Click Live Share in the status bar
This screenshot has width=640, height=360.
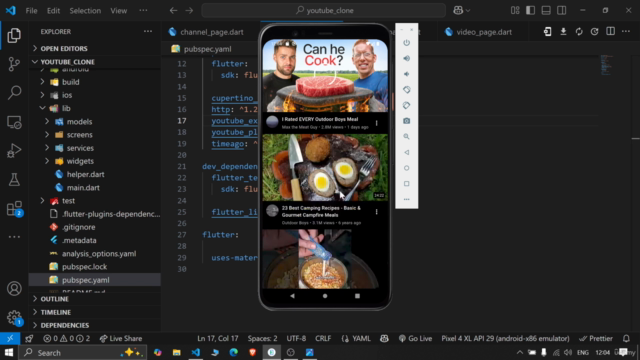[121, 338]
